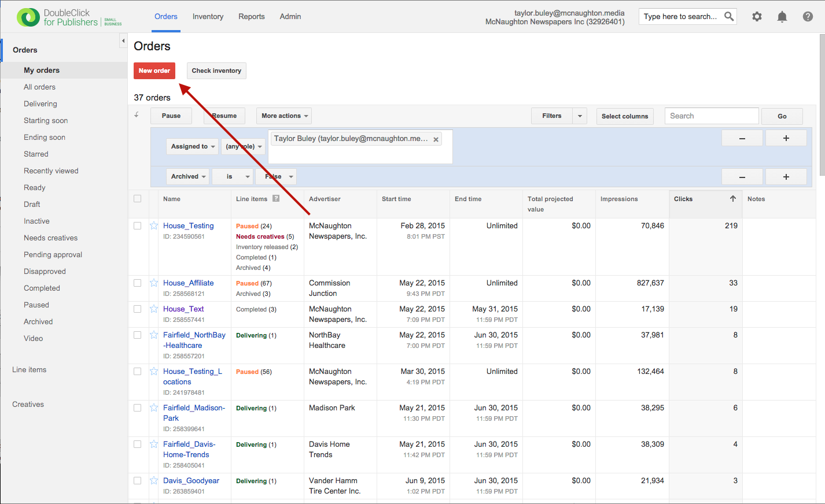The image size is (825, 504).
Task: Open the Assigned to filter dropdown
Action: [192, 147]
